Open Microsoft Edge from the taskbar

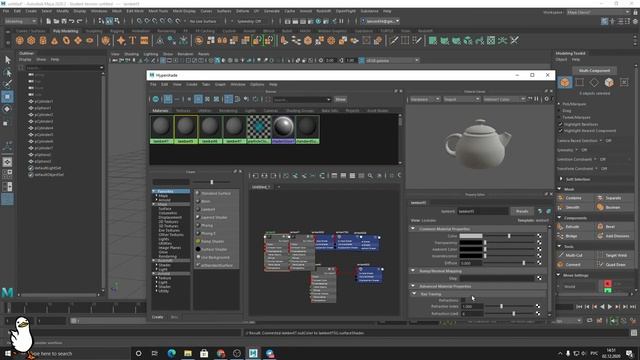coord(171,353)
